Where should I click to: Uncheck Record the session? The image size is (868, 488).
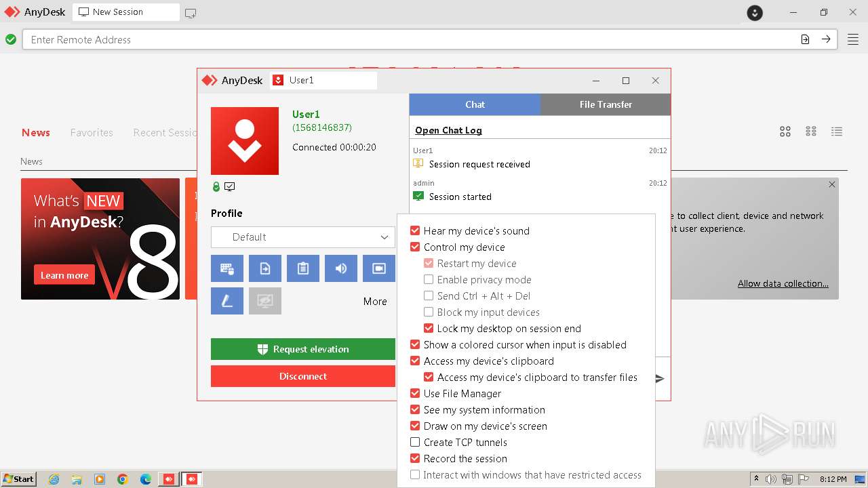pos(415,458)
